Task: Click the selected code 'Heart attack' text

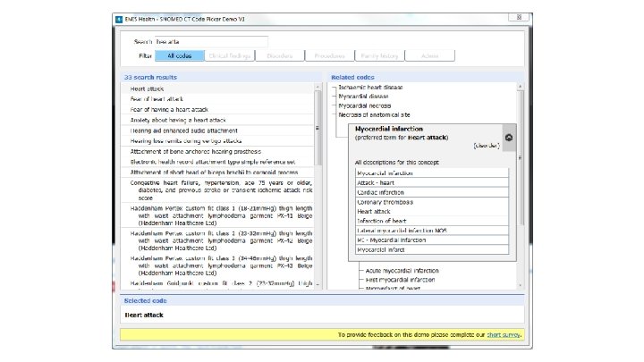Action: (x=144, y=316)
